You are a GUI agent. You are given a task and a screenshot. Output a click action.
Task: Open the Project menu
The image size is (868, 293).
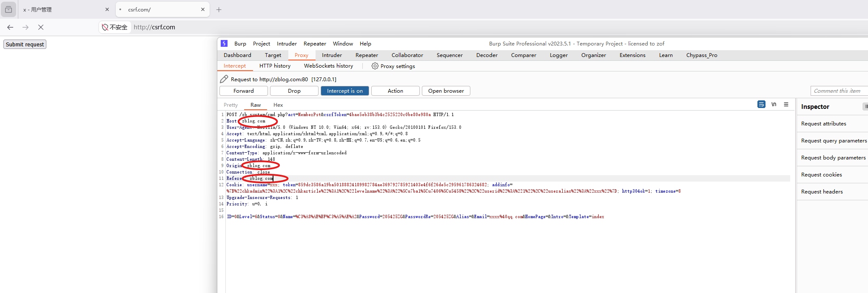tap(262, 44)
